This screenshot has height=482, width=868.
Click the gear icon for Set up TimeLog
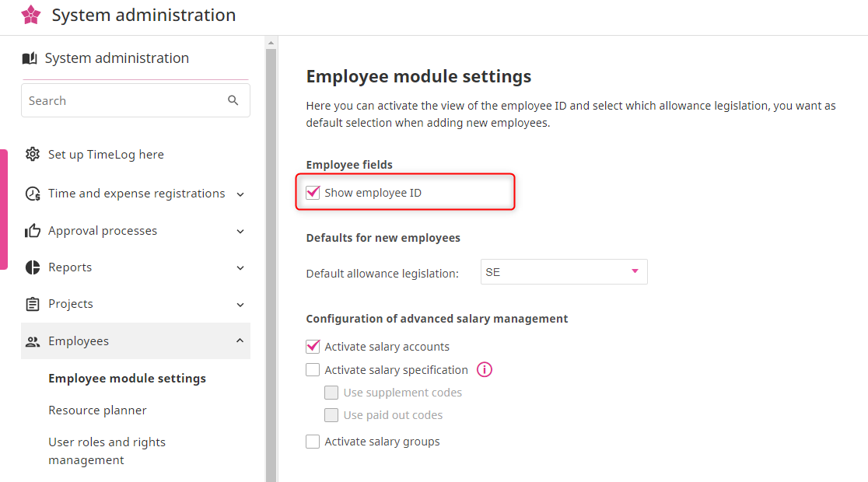click(33, 154)
